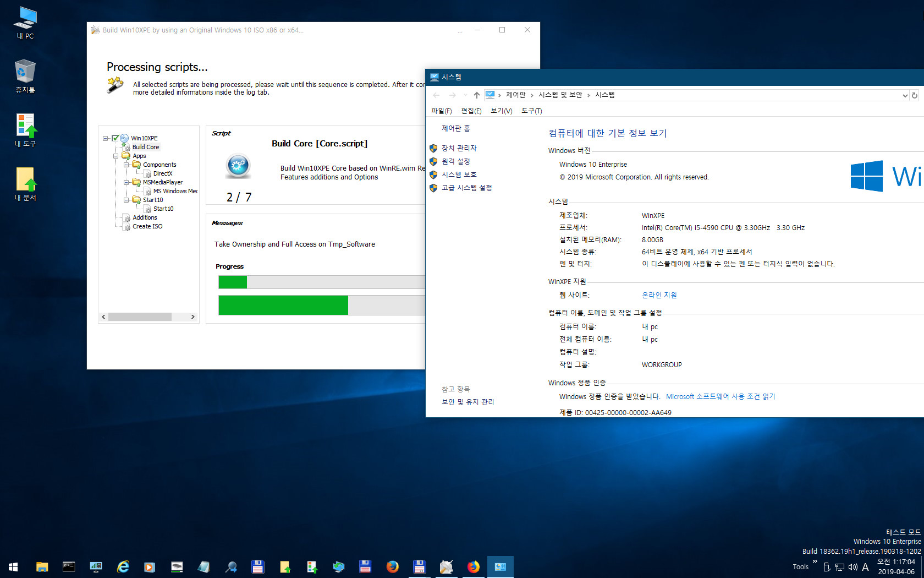The width and height of the screenshot is (924, 578).
Task: Expand the Tools toolbar chevron
Action: coord(815,561)
